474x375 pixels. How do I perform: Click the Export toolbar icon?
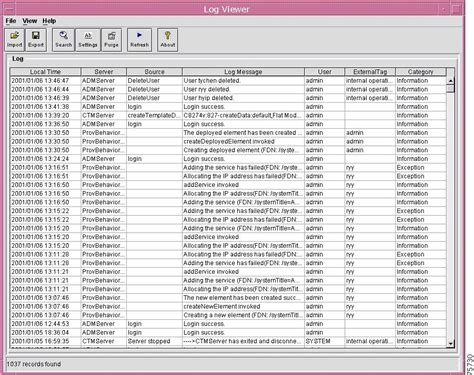pos(36,40)
